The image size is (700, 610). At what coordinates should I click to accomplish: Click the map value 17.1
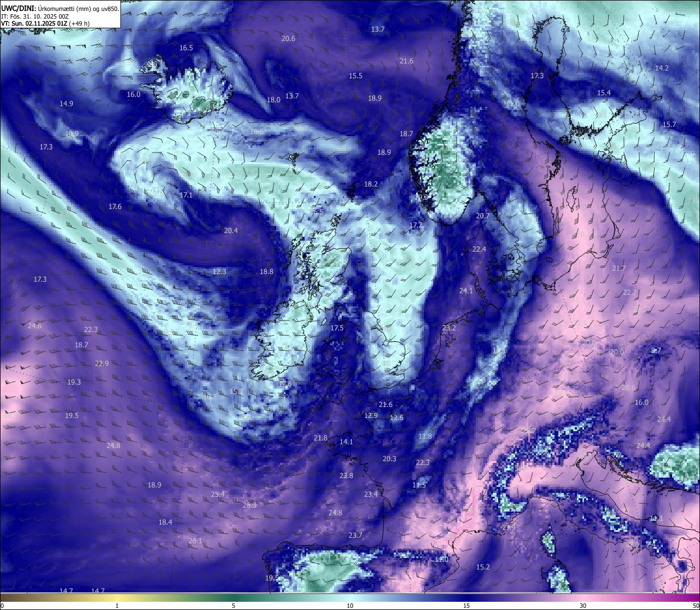pyautogui.click(x=186, y=195)
